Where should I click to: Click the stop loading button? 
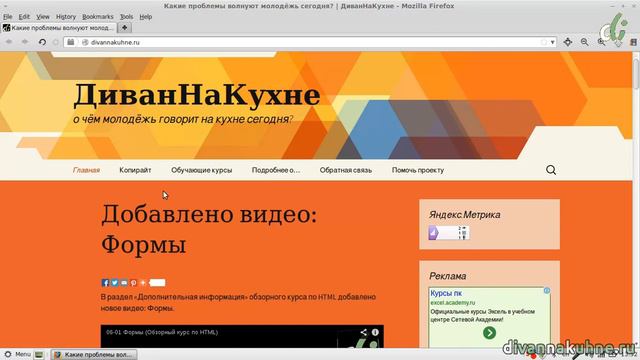point(56,42)
